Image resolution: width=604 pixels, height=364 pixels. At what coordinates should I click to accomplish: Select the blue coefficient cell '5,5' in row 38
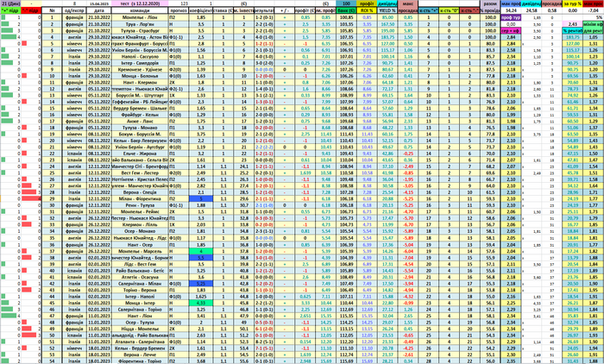point(201,257)
